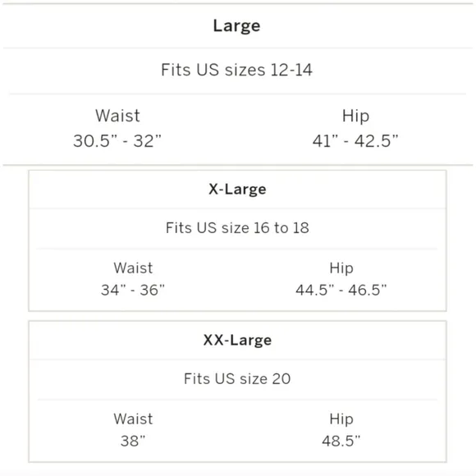Click the 'Fits US size 20' text
The width and height of the screenshot is (476, 476).
point(237,379)
